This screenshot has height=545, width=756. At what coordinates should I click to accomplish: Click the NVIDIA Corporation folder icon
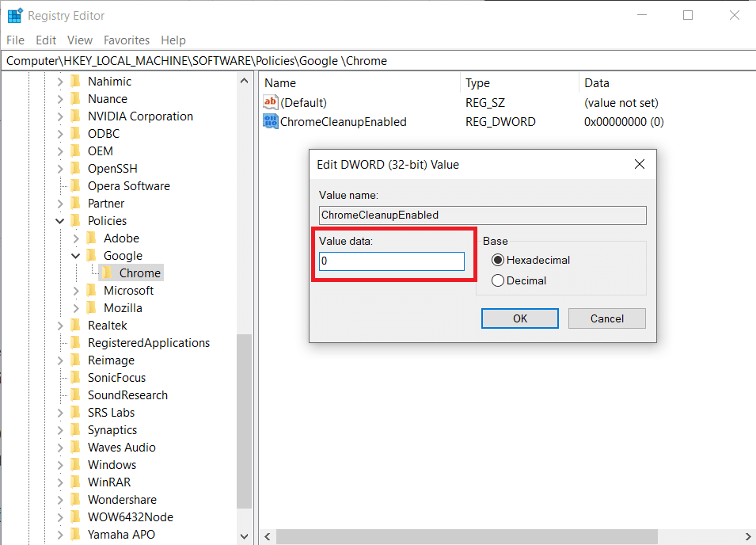76,116
